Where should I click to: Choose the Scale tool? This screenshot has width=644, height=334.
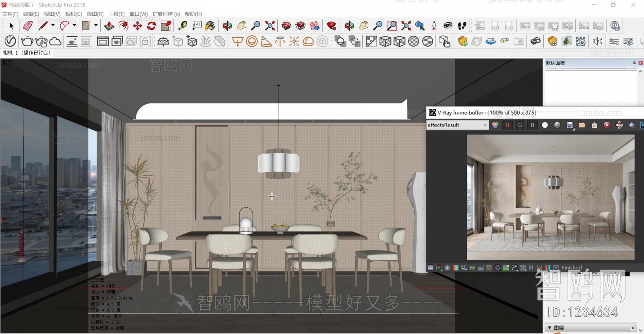[166, 26]
